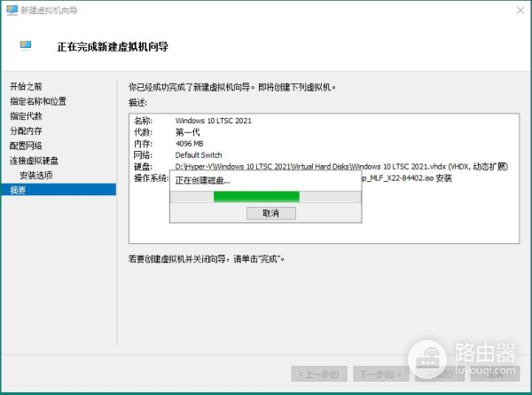This screenshot has width=532, height=395.
Task: Open the 指定代数 step
Action: [26, 116]
